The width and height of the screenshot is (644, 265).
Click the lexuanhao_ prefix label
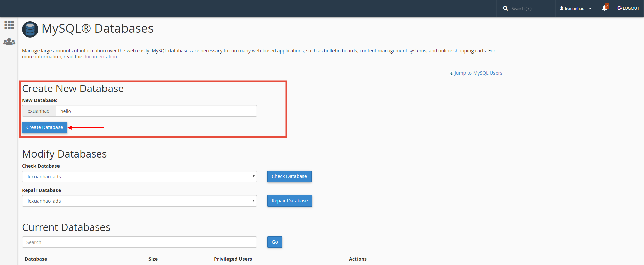(39, 111)
